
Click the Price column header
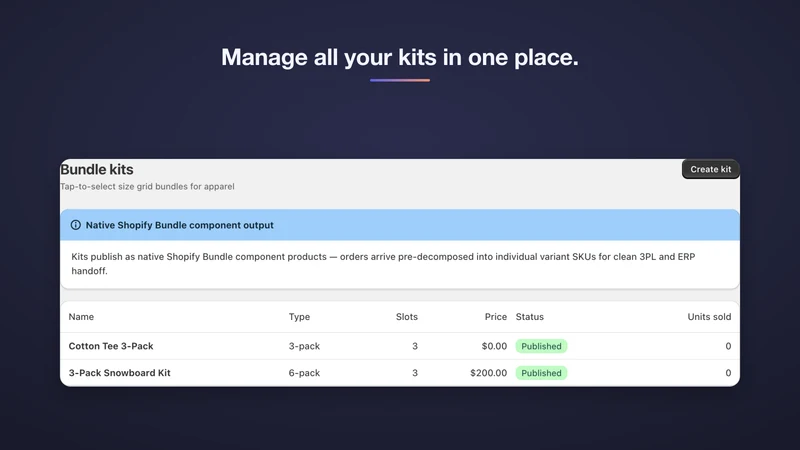495,317
